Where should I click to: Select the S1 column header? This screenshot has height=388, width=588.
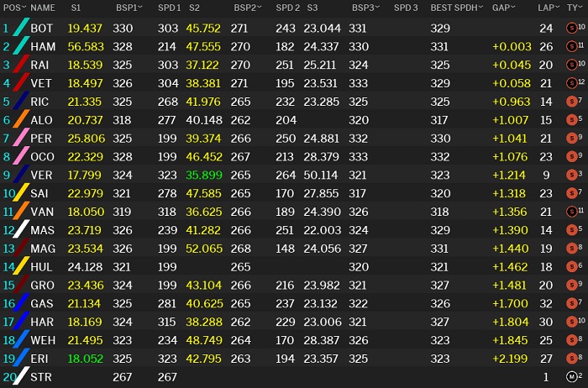pyautogui.click(x=76, y=8)
